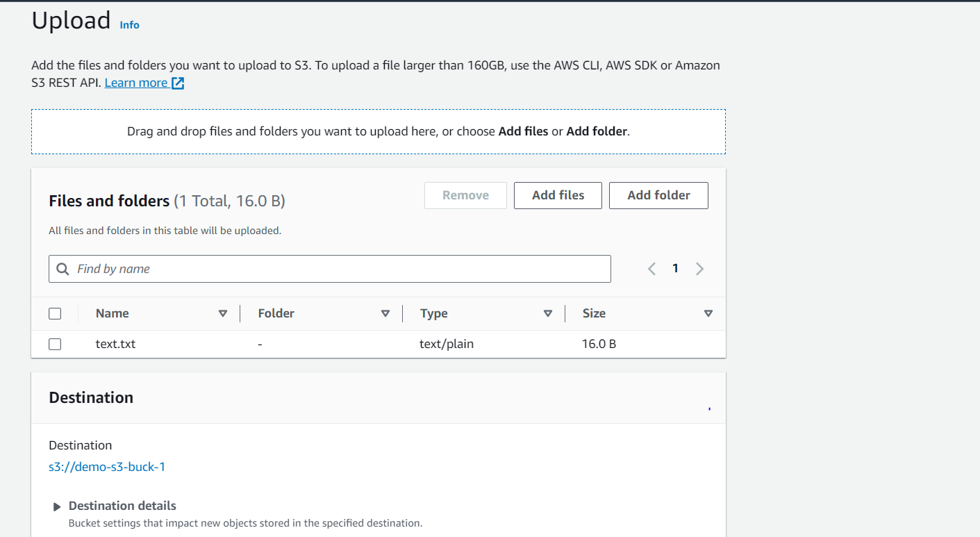980x537 pixels.
Task: Click the Folder column header
Action: pos(276,313)
